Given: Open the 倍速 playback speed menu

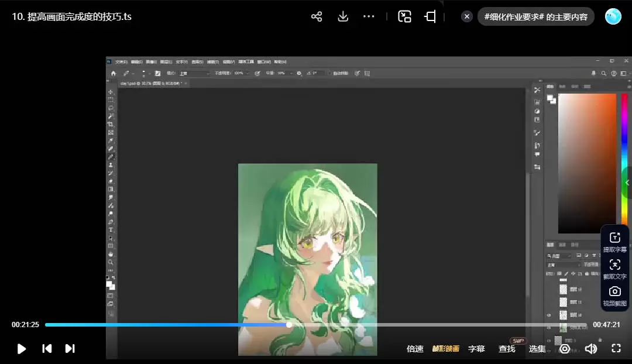Looking at the screenshot, I should [415, 349].
